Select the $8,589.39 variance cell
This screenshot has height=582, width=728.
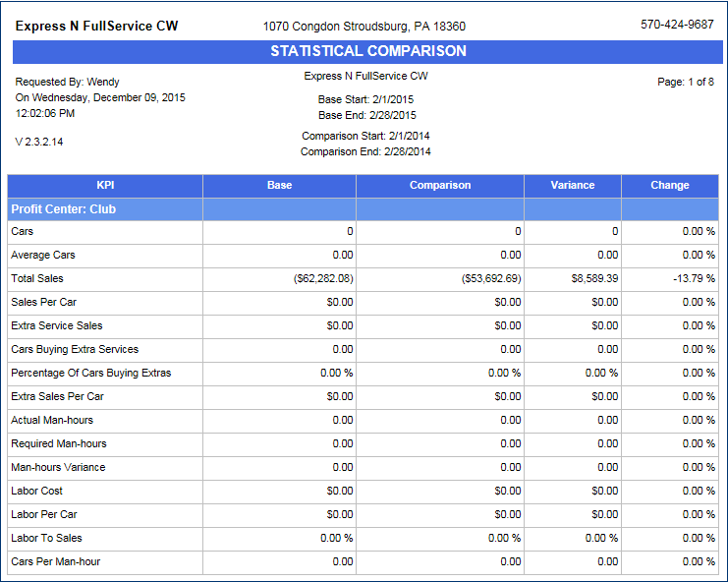tap(594, 278)
